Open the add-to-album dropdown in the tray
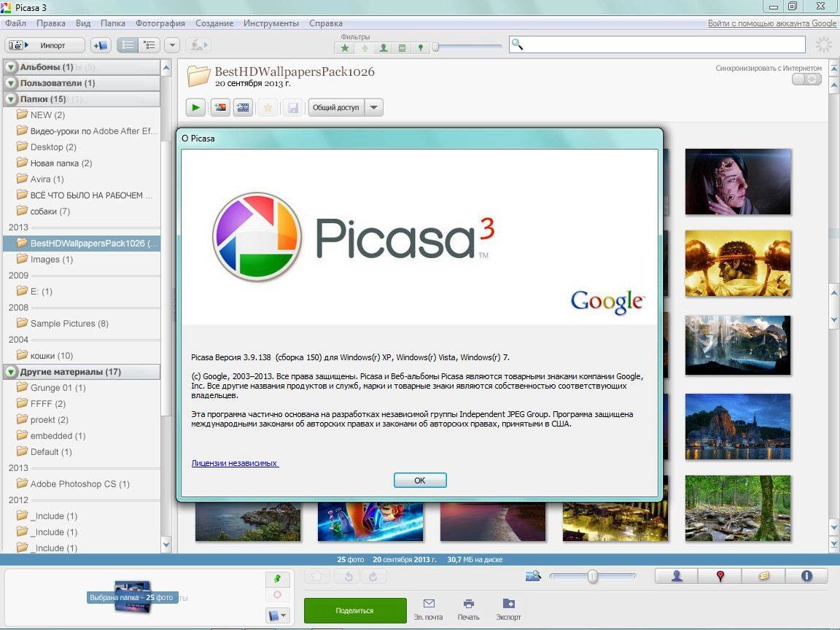 pyautogui.click(x=278, y=615)
